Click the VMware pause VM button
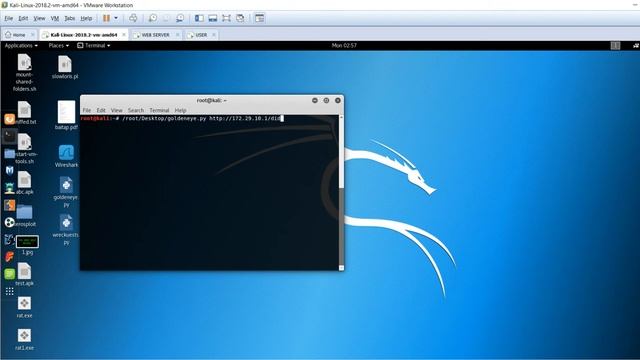640x360 pixels. [x=107, y=18]
